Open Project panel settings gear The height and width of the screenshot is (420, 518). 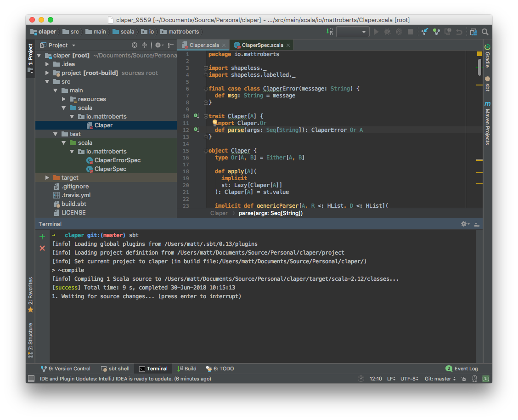click(x=159, y=45)
